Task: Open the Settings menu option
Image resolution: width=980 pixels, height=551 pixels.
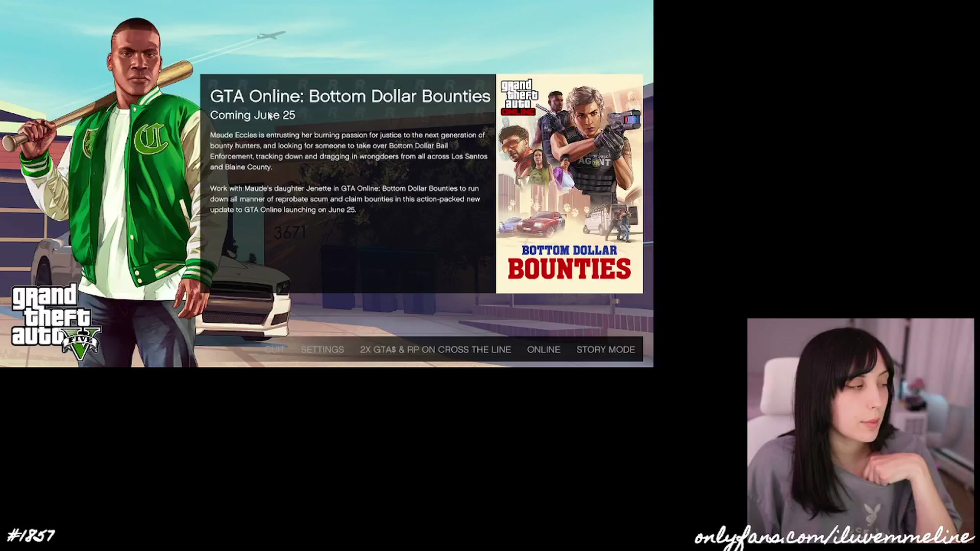Action: click(322, 349)
